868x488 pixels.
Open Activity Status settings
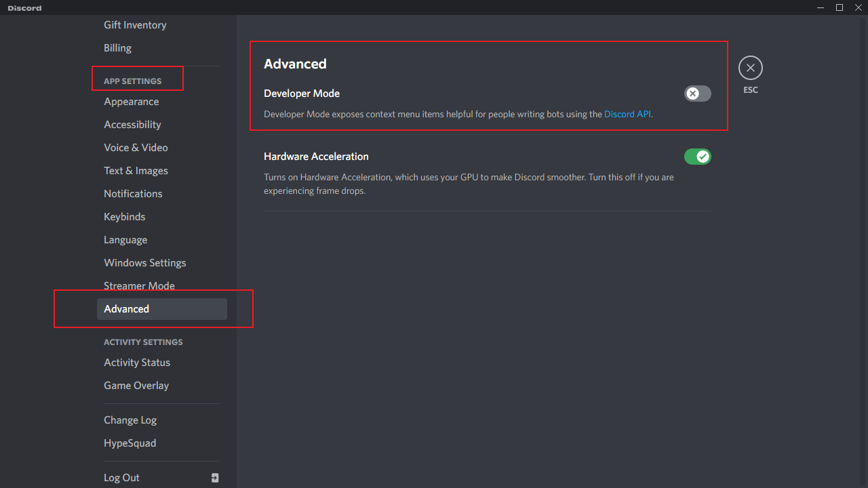click(x=137, y=363)
